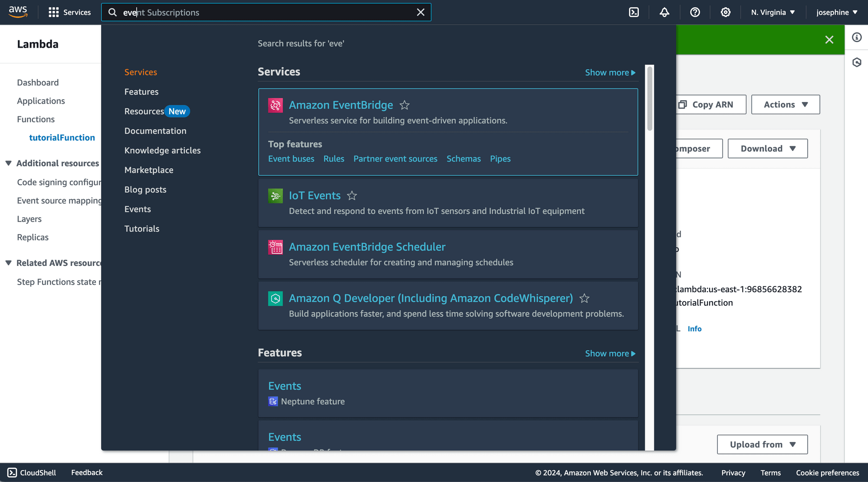Click the Amazon EventBridge service icon

pyautogui.click(x=275, y=105)
